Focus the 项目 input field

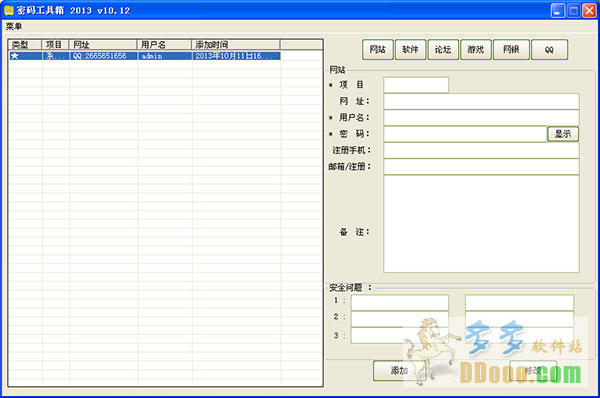coord(416,85)
